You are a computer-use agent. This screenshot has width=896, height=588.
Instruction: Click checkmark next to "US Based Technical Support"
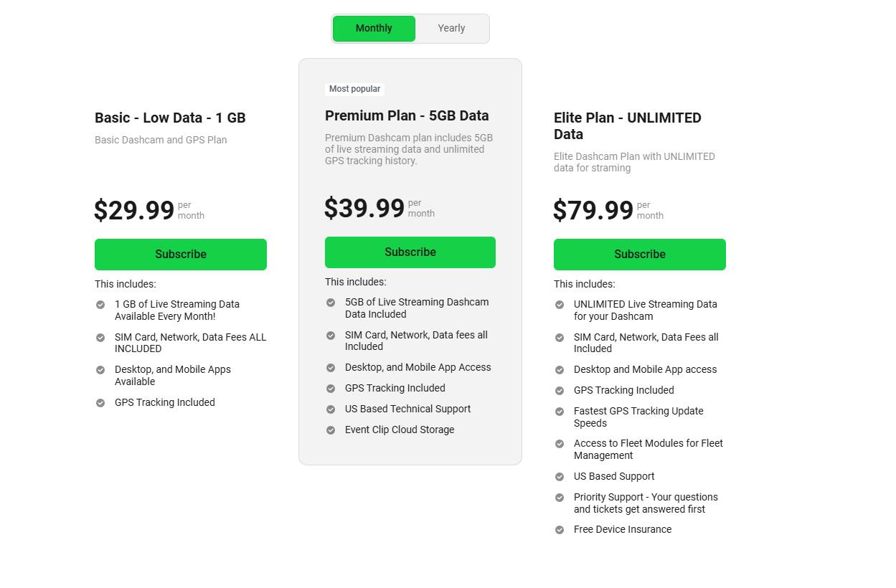tap(331, 409)
